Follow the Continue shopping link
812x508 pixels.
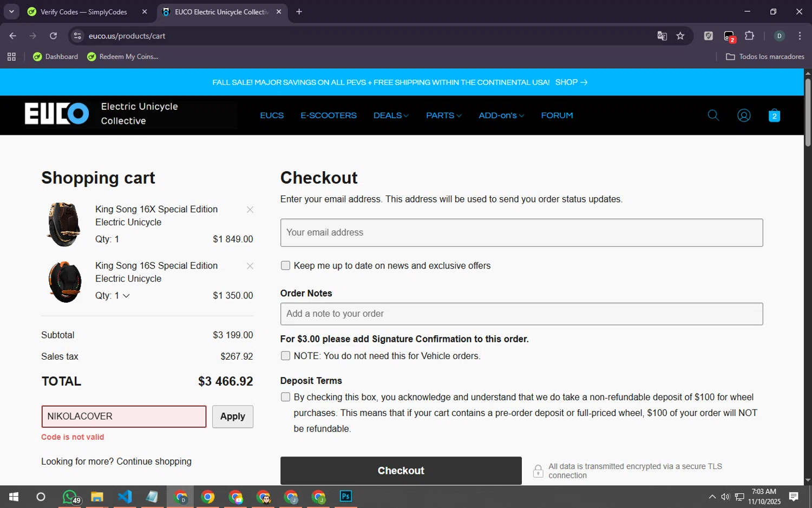pos(154,461)
